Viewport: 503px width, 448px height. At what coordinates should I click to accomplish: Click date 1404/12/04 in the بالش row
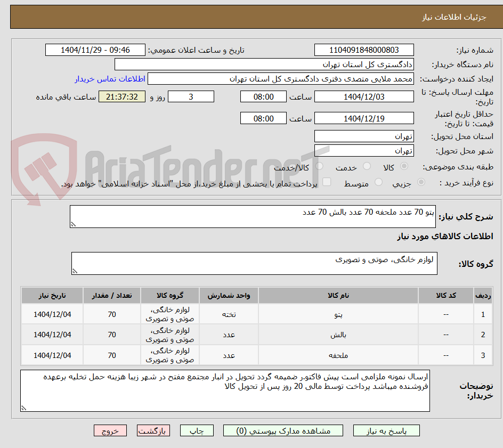click(x=52, y=335)
